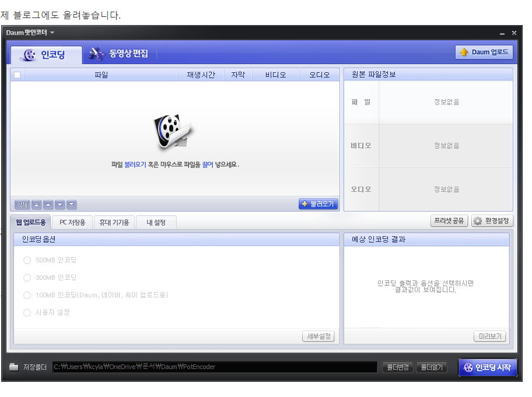Open the Daum 팟인코더 title dropdown arrow
Image resolution: width=532 pixels, height=397 pixels.
tap(52, 33)
